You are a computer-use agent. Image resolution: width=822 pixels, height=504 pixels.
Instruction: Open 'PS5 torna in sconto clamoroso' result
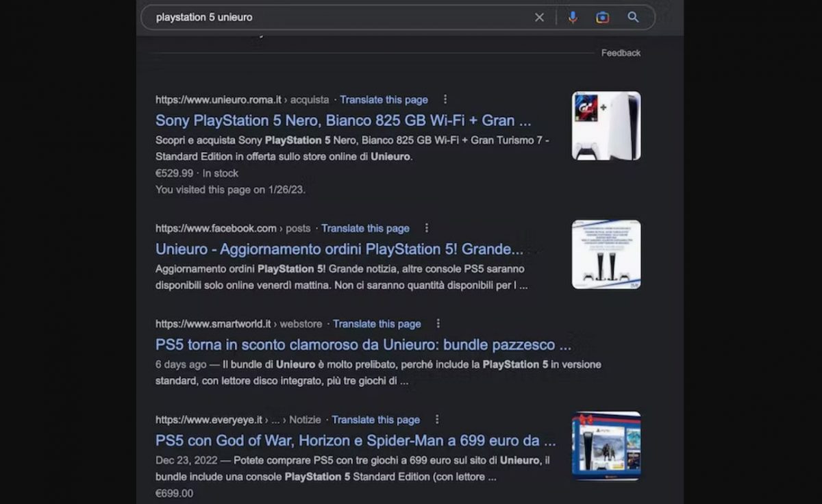tap(363, 345)
